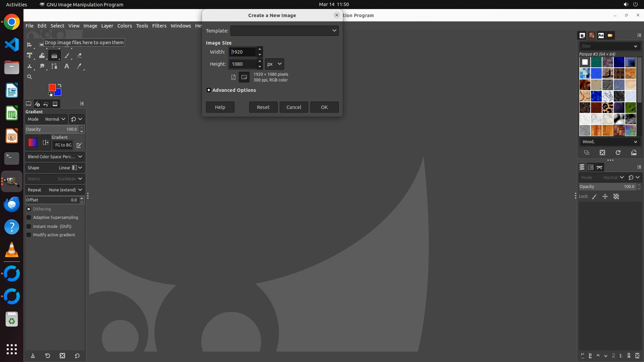Select the Text tool

pos(67,66)
